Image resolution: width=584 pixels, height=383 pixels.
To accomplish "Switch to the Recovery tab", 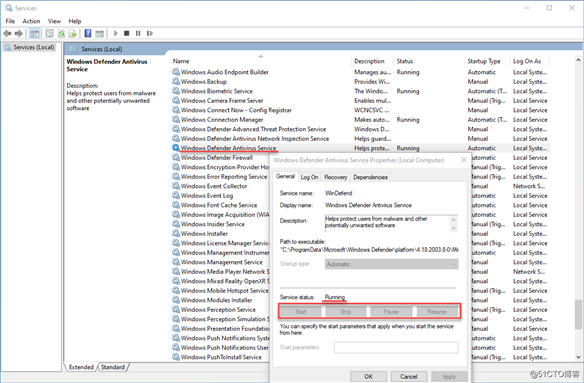I will coord(336,177).
